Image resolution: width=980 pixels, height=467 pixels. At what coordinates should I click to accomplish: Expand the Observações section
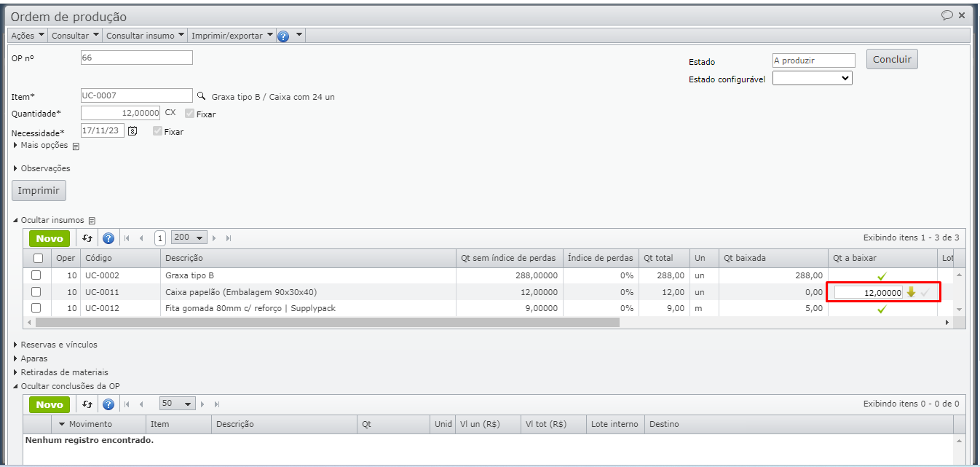[42, 168]
